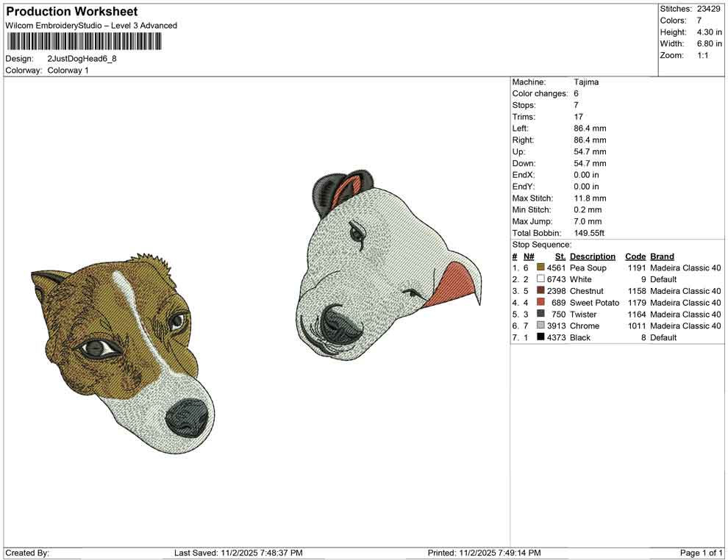Click the black Black thread swatch icon
The image size is (728, 560).
click(540, 337)
